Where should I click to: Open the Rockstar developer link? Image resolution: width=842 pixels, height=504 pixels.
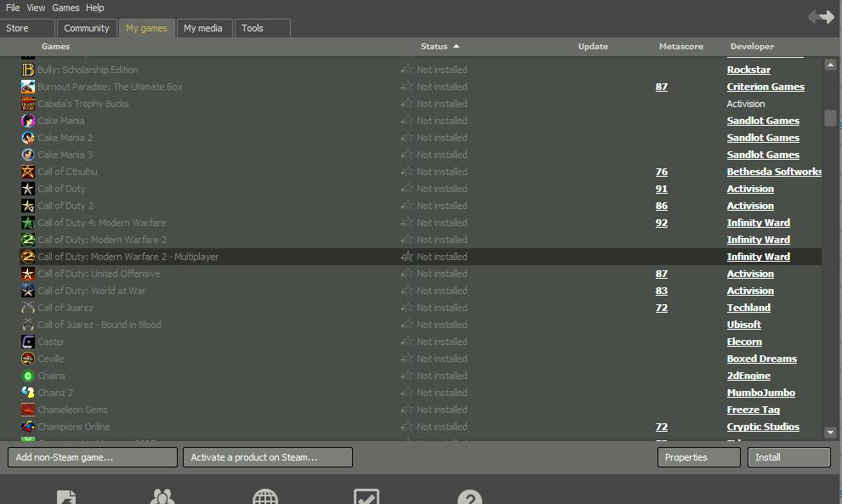[748, 70]
